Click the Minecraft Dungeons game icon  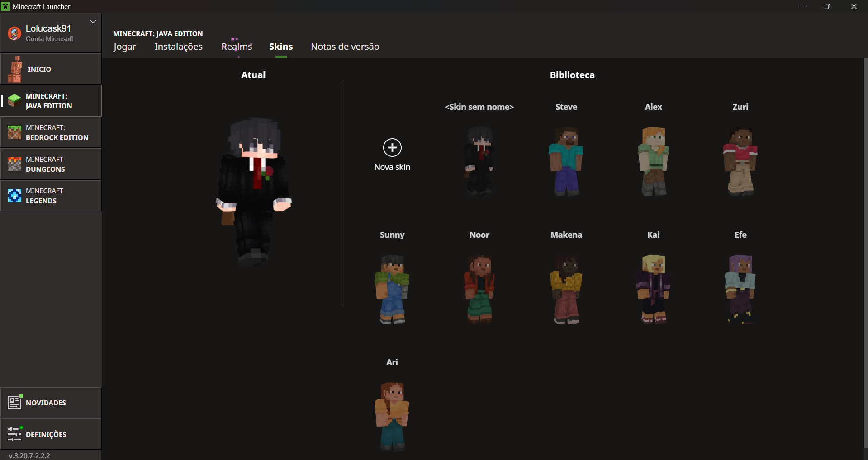click(x=14, y=164)
